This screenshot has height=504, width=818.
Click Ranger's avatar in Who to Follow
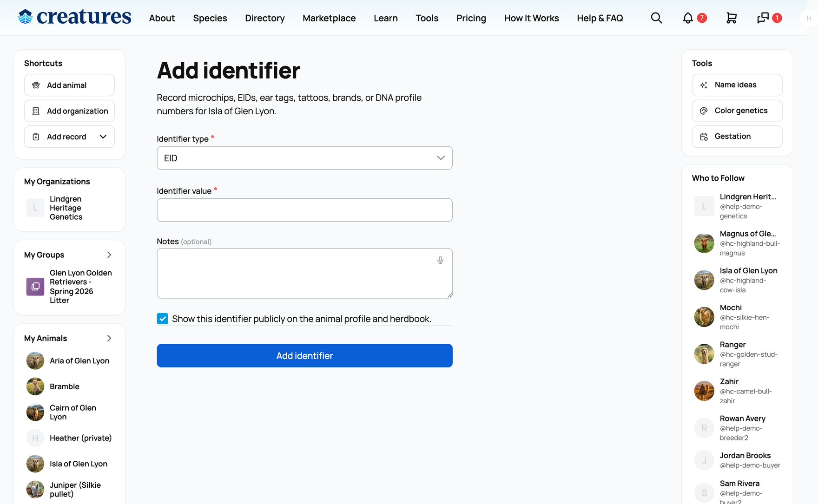[x=704, y=354]
